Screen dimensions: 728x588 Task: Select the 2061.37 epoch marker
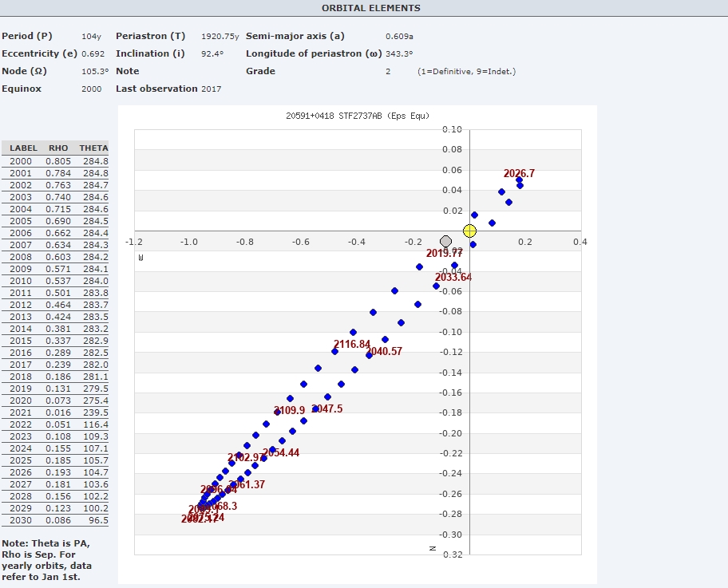pos(232,486)
